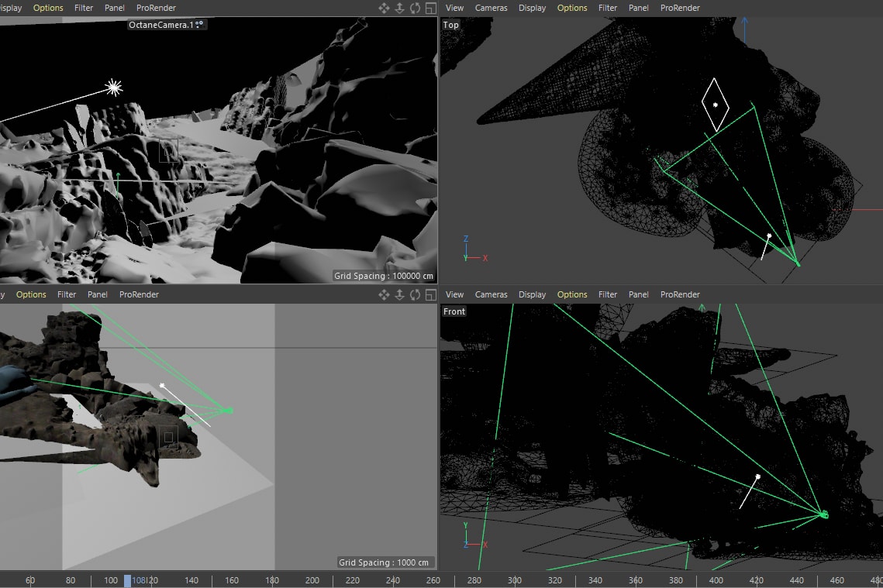This screenshot has width=883, height=588.
Task: Select the diamond-shaped light in the Top viewport
Action: click(715, 104)
